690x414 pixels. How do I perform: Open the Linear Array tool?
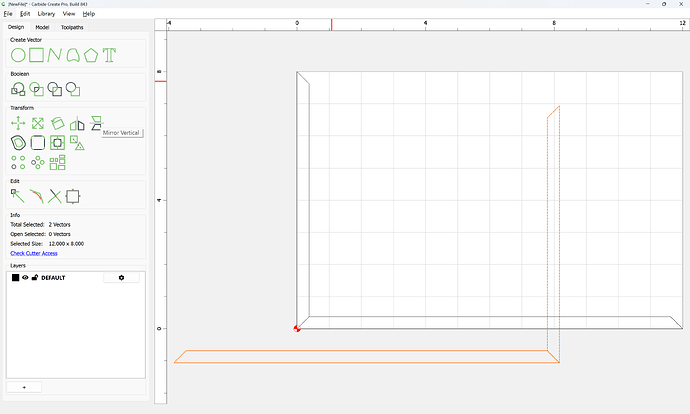[x=18, y=162]
